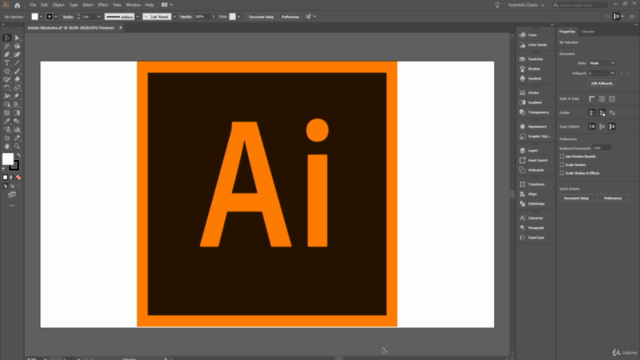Select the Magic Wand tool
Viewport: 640px width, 360px height.
point(7,46)
